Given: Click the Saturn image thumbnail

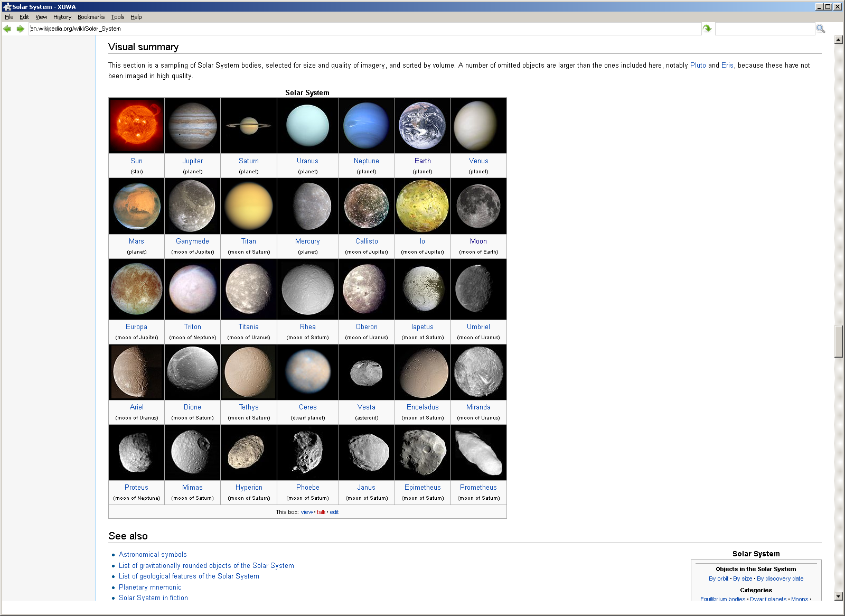Looking at the screenshot, I should 248,126.
